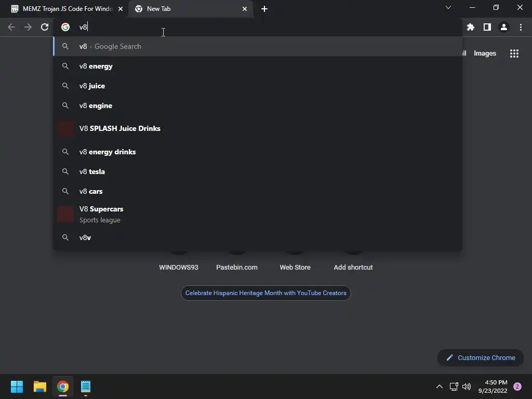
Task: Select the 'v8 energy' suggestion
Action: [258, 66]
